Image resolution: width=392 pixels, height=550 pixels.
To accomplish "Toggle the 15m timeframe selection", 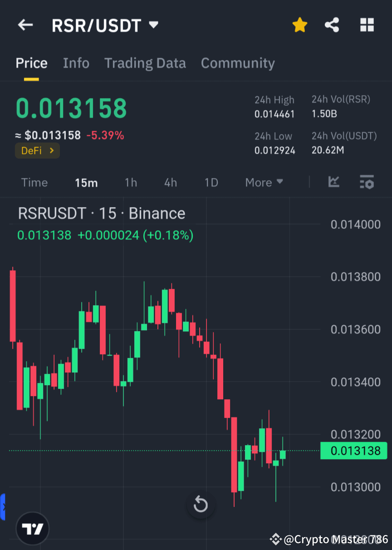I will 86,182.
